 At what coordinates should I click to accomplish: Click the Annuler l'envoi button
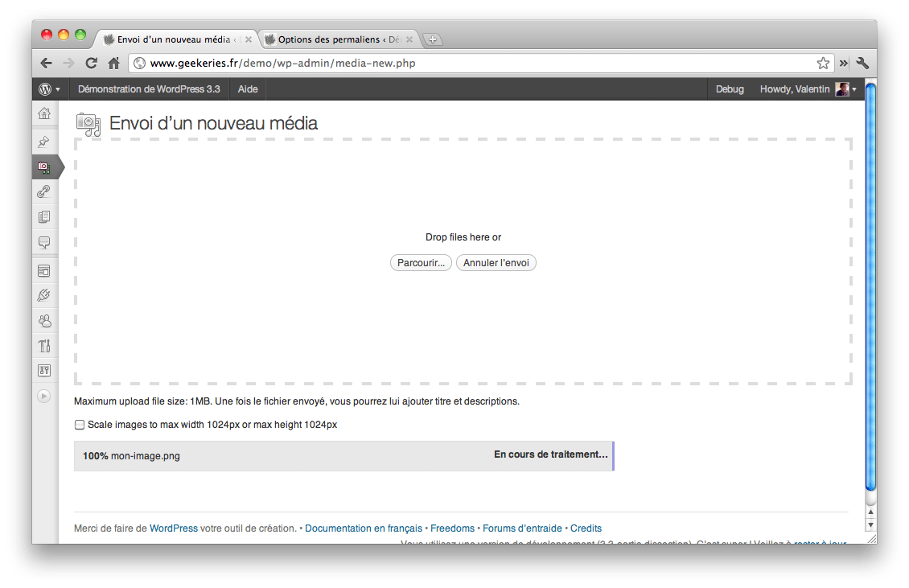(x=496, y=263)
